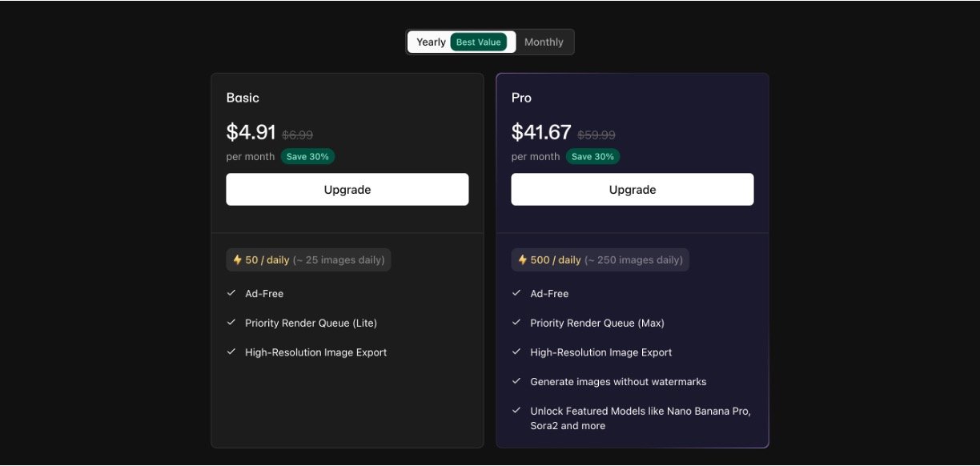
Task: Click checkmark beside Unlock Featured Models
Action: point(516,411)
